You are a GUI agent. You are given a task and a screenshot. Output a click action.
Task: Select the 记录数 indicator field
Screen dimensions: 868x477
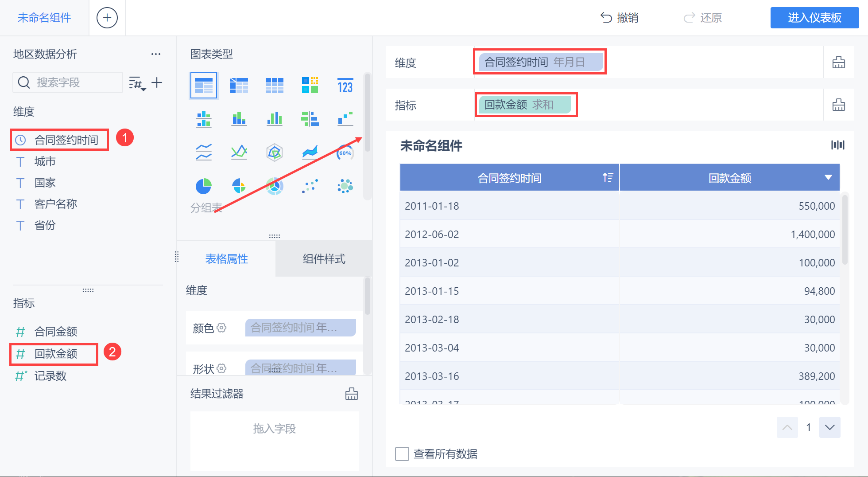point(50,376)
